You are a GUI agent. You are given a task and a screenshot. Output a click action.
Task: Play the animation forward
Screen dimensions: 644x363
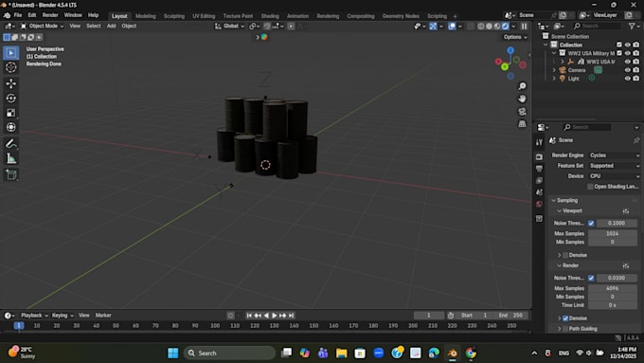click(275, 316)
